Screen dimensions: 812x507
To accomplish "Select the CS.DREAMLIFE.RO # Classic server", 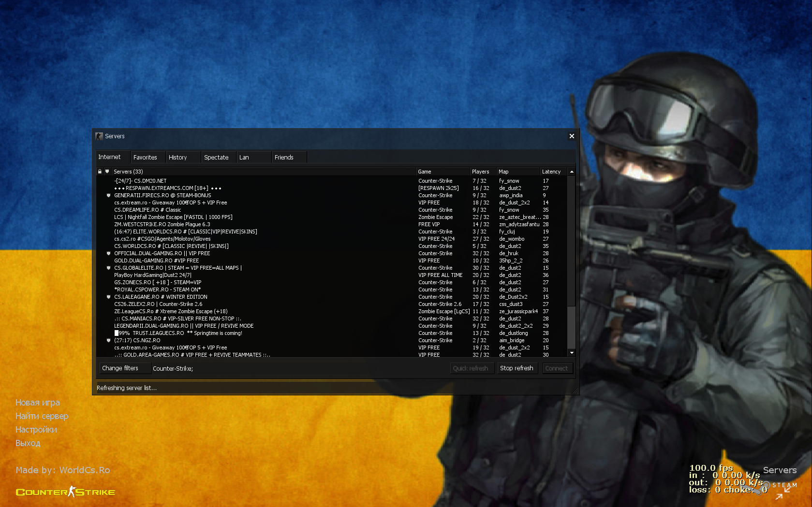I will tap(148, 210).
